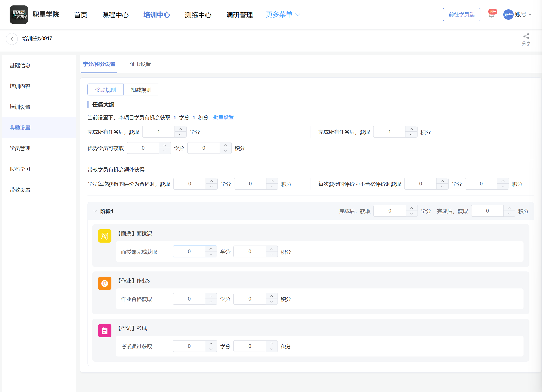Increase 作业合格获取 学分 stepper
The width and height of the screenshot is (542, 392).
tap(211, 296)
